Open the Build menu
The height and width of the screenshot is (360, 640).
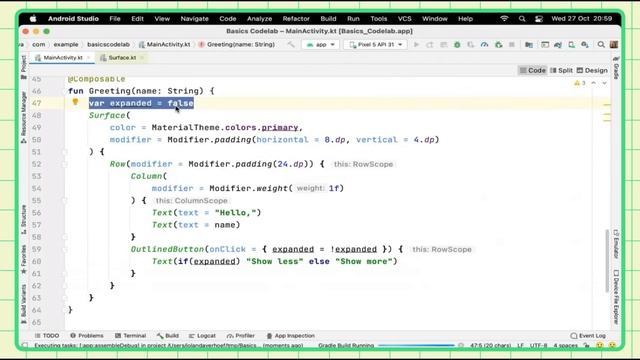click(328, 19)
